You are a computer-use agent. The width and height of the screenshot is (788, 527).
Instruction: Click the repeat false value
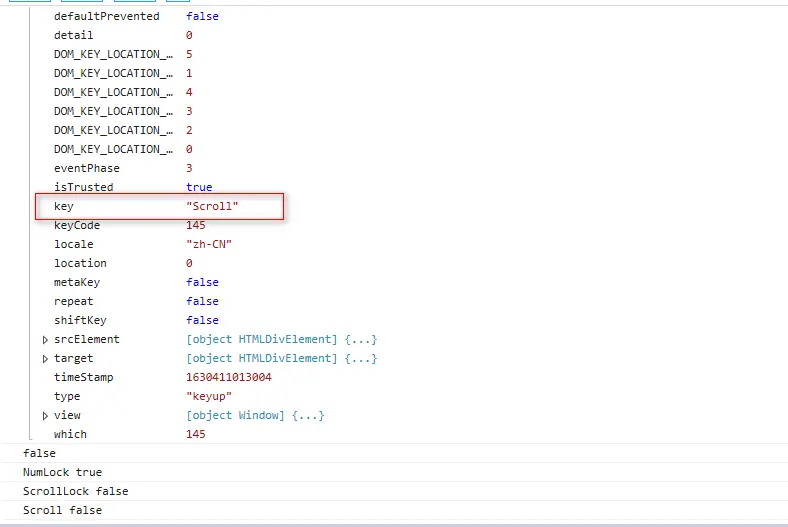click(203, 301)
